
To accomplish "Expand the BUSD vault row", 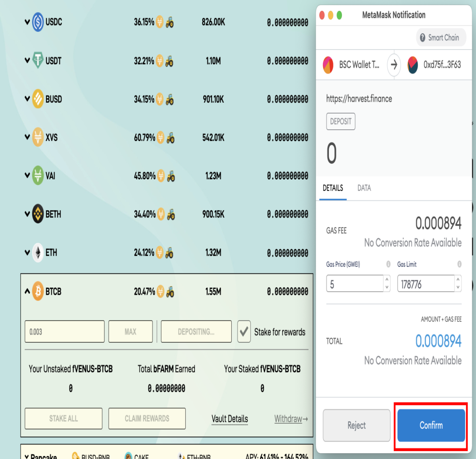I will [x=27, y=99].
